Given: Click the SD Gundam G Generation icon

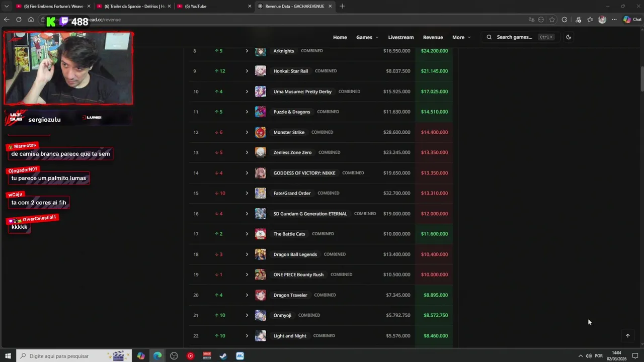Looking at the screenshot, I should tap(260, 214).
